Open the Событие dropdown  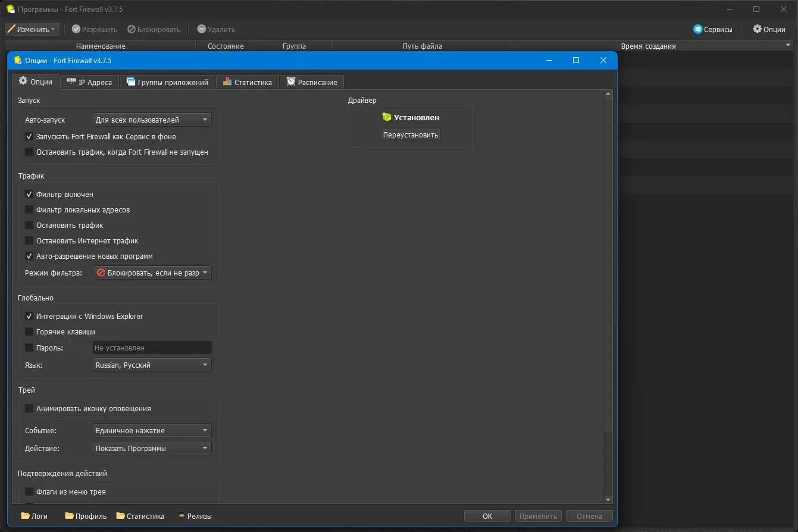pyautogui.click(x=152, y=430)
